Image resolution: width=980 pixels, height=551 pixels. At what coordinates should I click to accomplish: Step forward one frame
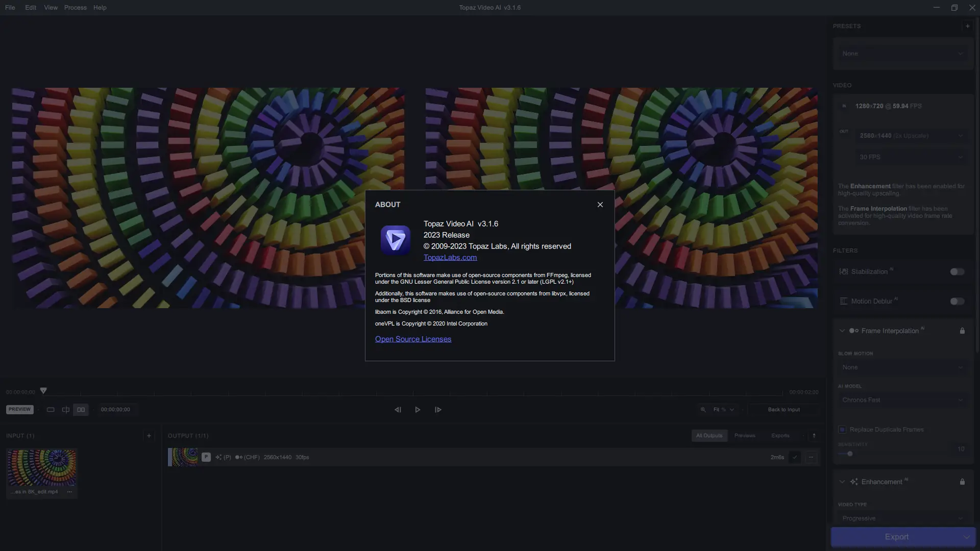click(438, 410)
